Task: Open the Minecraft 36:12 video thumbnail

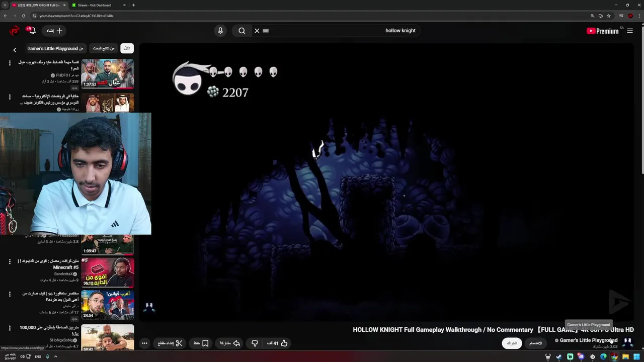Action: point(108,272)
